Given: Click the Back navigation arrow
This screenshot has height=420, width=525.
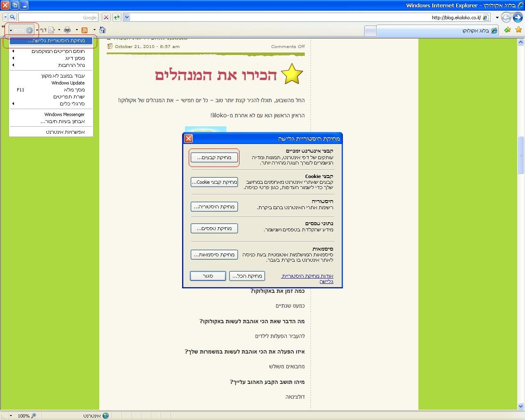Looking at the screenshot, I should click(517, 17).
